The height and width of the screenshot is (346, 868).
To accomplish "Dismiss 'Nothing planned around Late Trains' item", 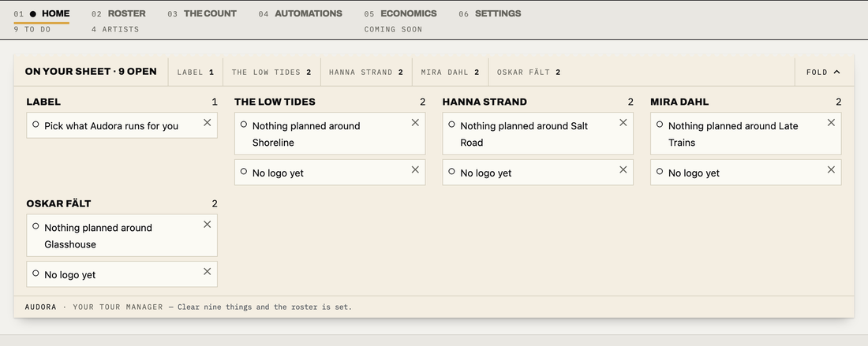I will point(832,123).
